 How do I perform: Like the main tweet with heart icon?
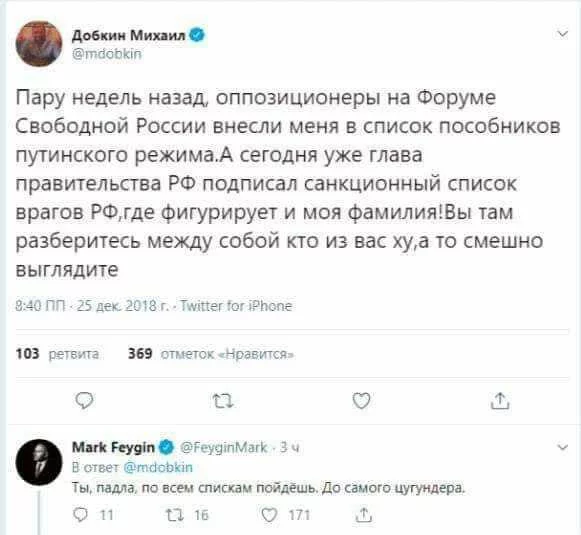pos(361,401)
